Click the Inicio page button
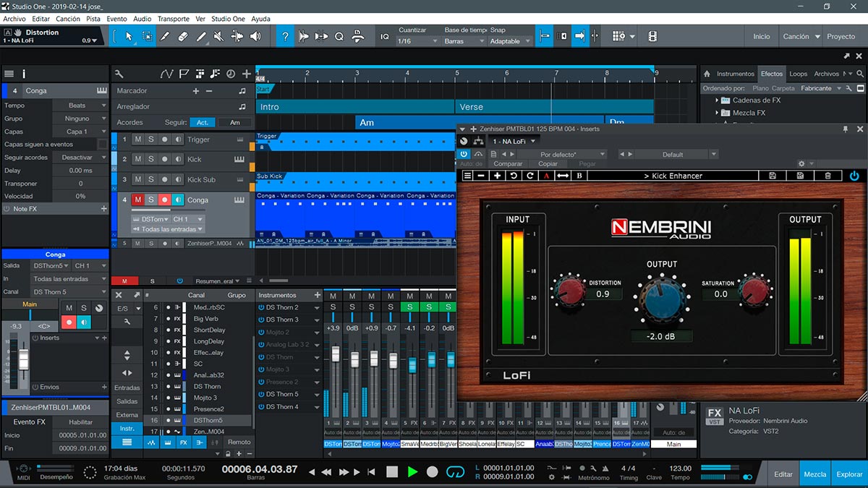 tap(762, 36)
